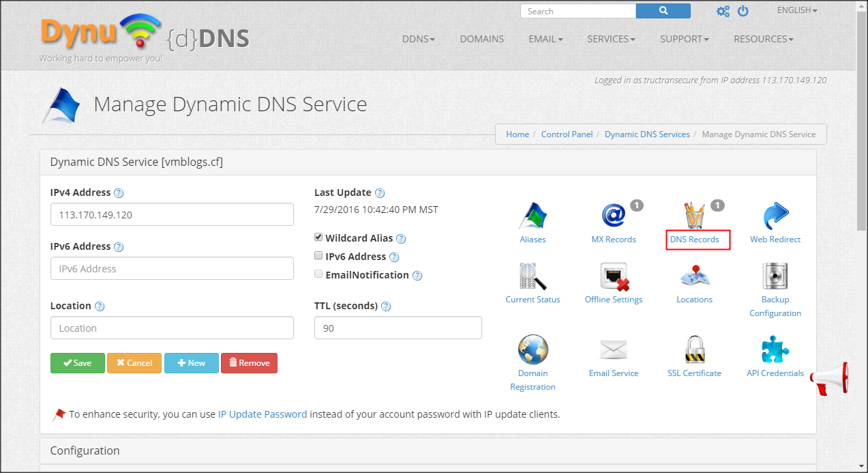Open the DNS Records pencil cup icon
Viewport: 868px width, 473px height.
[x=694, y=215]
